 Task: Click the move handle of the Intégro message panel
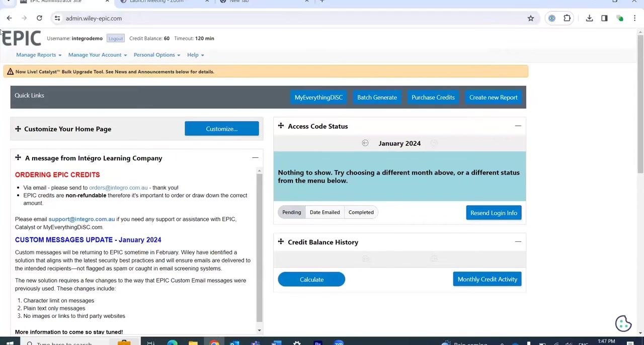click(18, 158)
